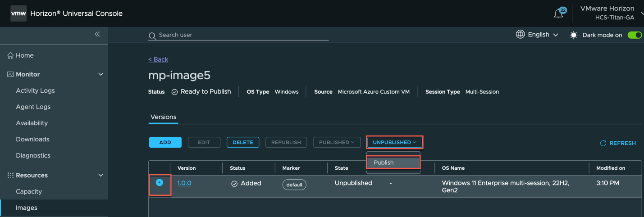This screenshot has width=644, height=217.
Task: Click the Home house icon
Action: pyautogui.click(x=10, y=55)
